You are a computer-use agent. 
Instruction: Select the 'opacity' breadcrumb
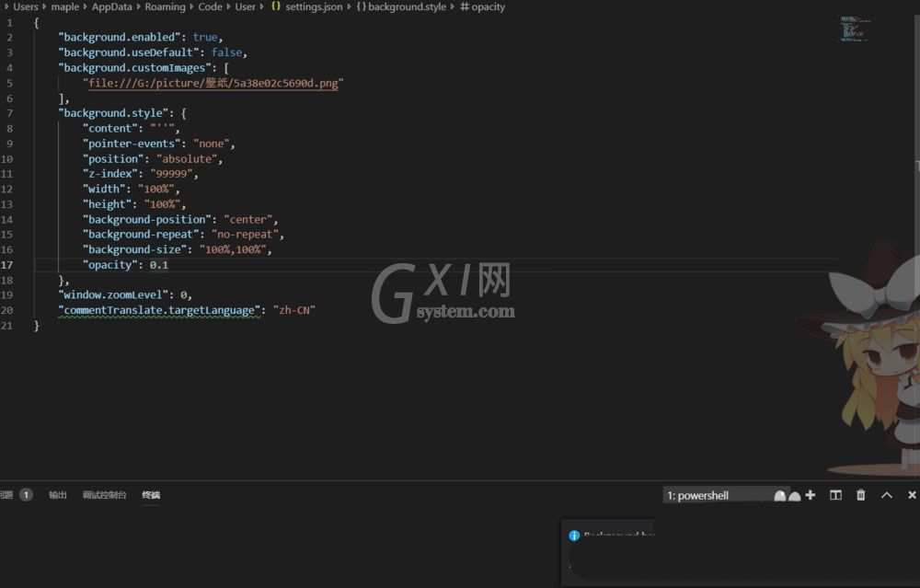489,6
